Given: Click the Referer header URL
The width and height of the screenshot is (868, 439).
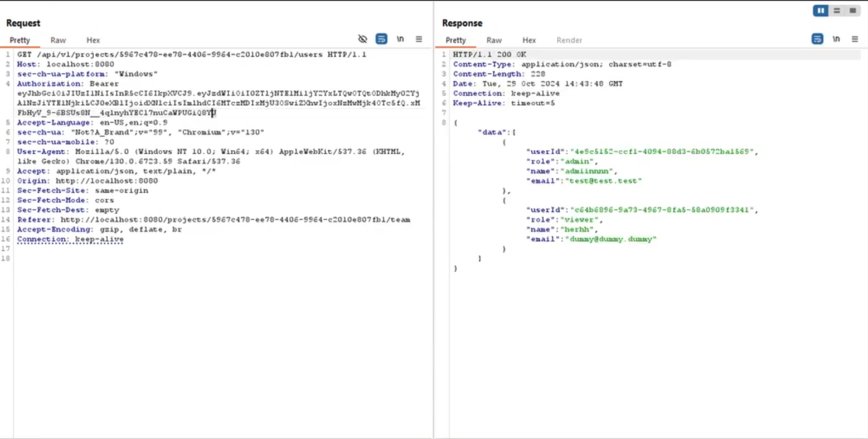Looking at the screenshot, I should tap(235, 220).
